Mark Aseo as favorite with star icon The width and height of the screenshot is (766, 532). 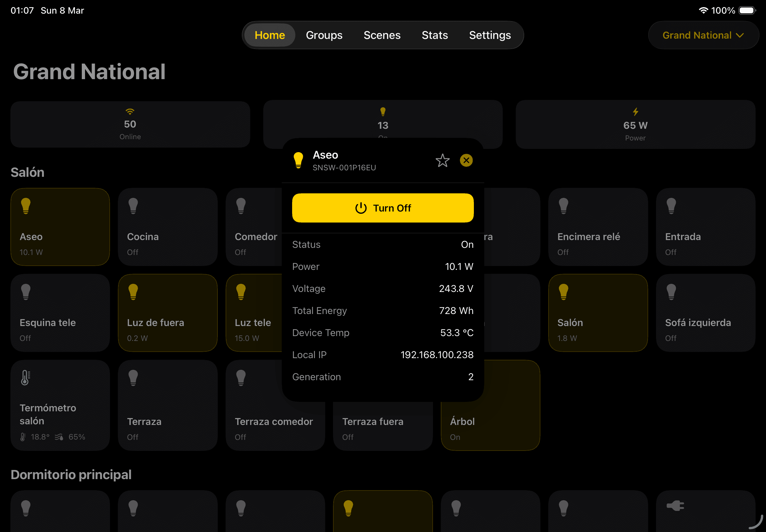[x=442, y=161]
